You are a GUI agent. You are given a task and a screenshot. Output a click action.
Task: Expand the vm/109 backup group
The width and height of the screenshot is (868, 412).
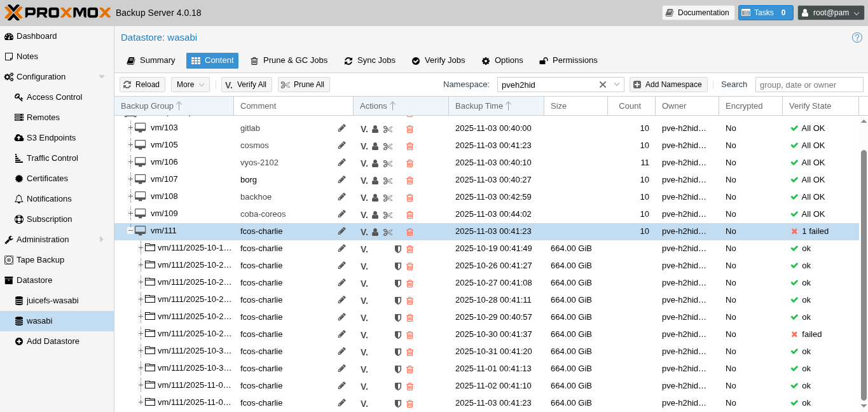131,214
